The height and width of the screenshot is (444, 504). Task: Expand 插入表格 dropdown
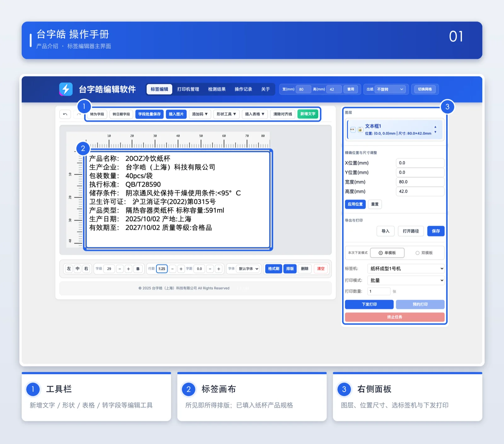255,114
